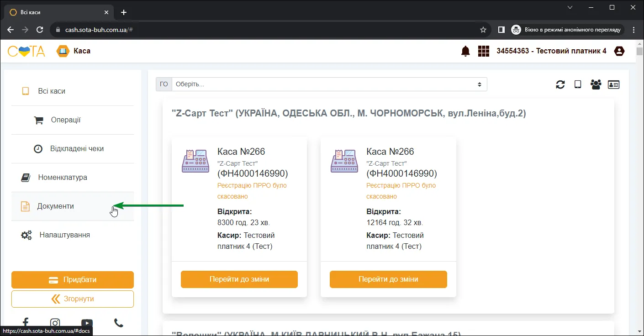Toggle the browser side panel icon

point(501,30)
